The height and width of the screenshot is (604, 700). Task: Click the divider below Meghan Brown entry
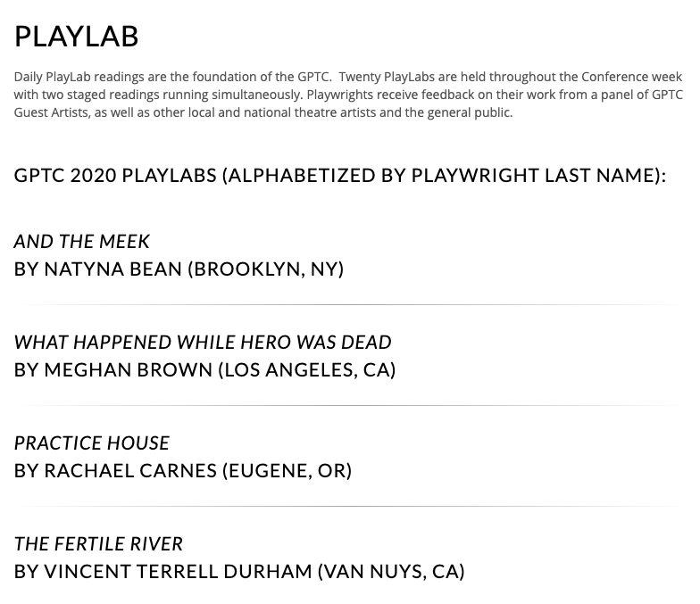click(348, 405)
